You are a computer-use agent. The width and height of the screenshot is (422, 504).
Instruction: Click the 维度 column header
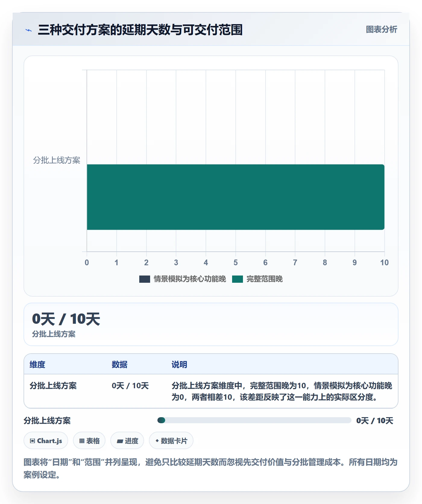(x=37, y=364)
